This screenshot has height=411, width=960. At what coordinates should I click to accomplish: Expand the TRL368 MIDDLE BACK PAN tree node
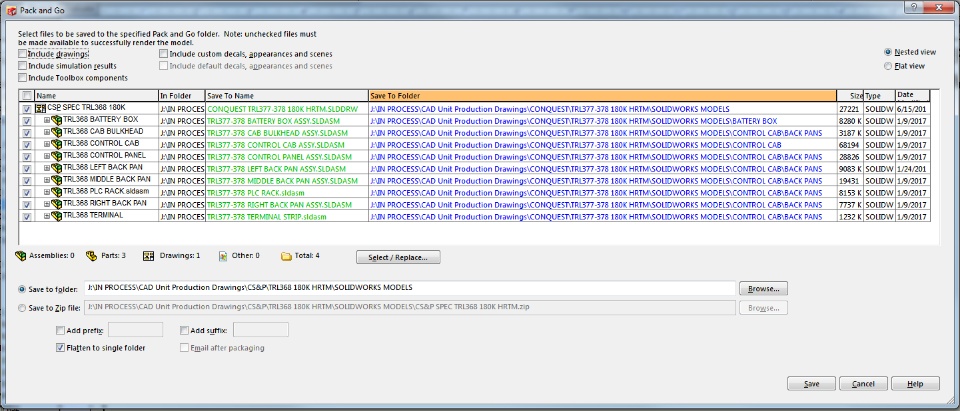pos(47,181)
